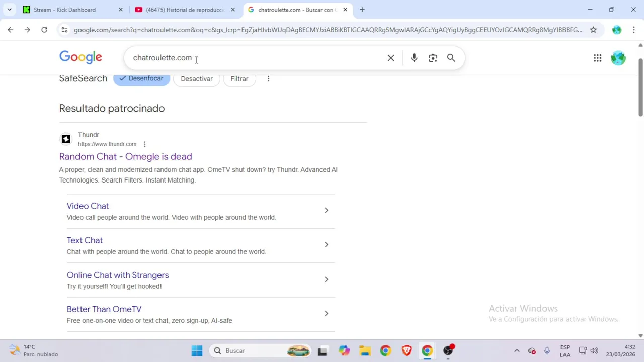Open the Video Chat link
The image size is (644, 362).
(88, 206)
